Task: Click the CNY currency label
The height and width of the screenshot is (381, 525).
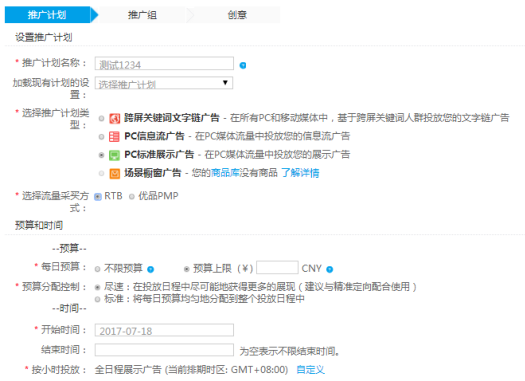Action: (x=311, y=269)
